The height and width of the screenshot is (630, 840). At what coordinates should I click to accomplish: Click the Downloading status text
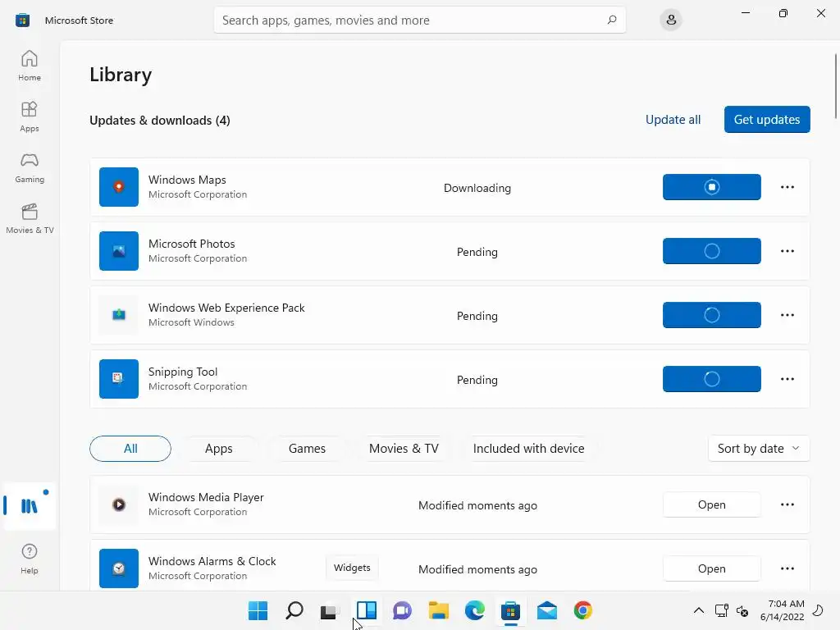[x=477, y=188]
